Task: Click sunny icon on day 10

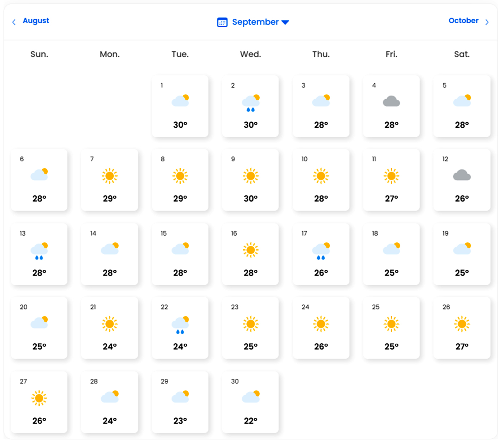Action: (321, 176)
